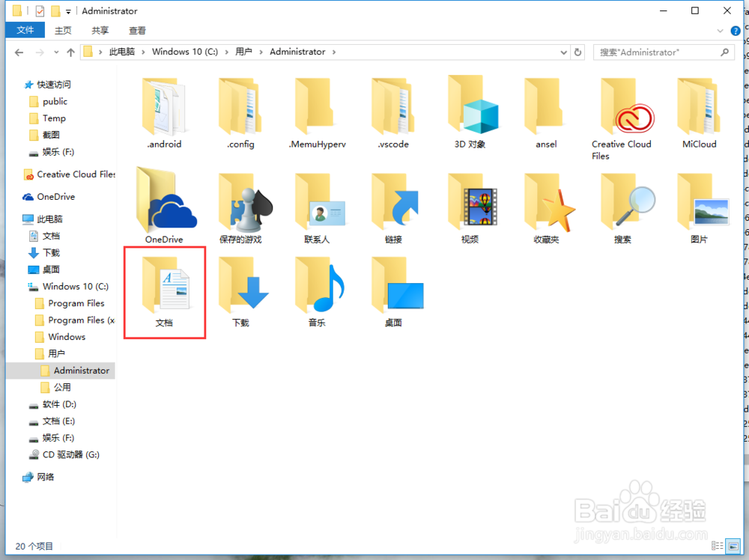Go up one folder level arrow
This screenshot has height=560, width=749.
point(70,52)
